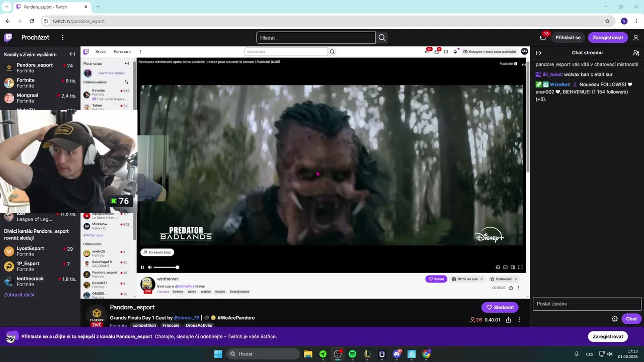Open the more options menu beside Procházet
Image resolution: width=644 pixels, height=362 pixels.
(x=62, y=38)
